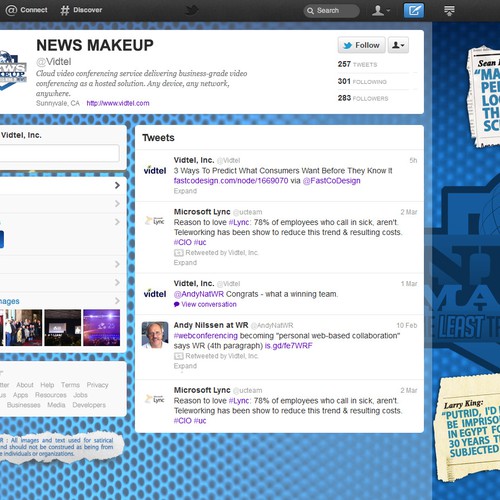
Task: Expand the 5h Vidtel tweet
Action: pyautogui.click(x=185, y=191)
